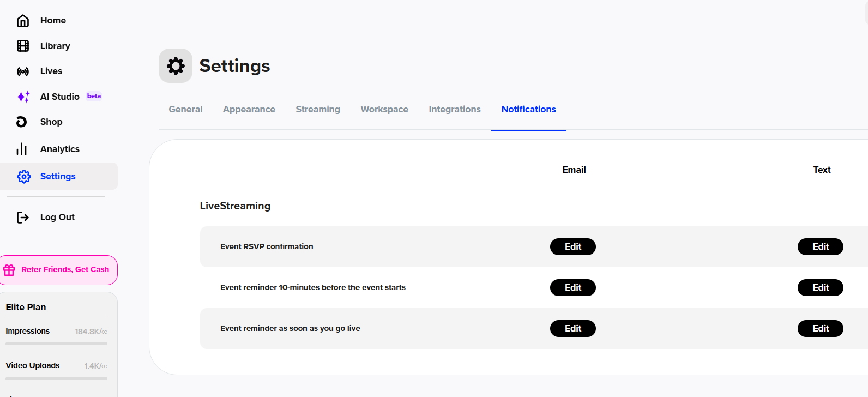Open the Appearance tab
Screen dimensions: 868x397
249,109
